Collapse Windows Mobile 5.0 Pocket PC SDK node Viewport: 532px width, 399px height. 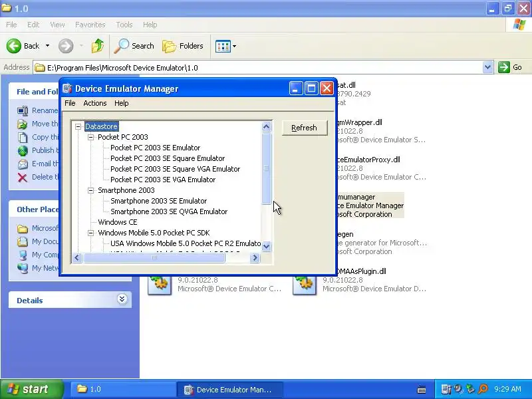[x=90, y=233]
